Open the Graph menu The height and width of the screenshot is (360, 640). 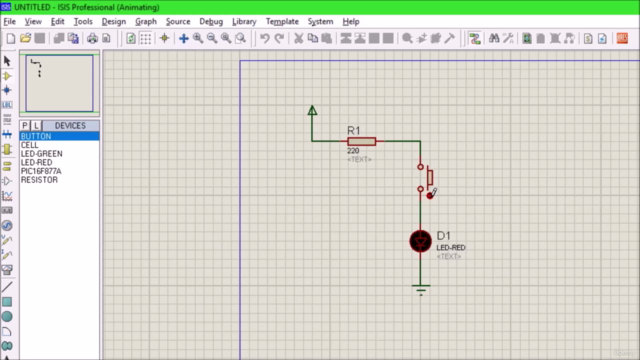pyautogui.click(x=146, y=22)
